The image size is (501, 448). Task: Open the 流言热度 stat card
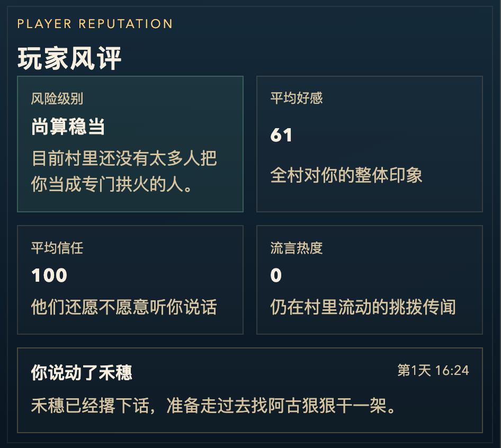pos(369,280)
